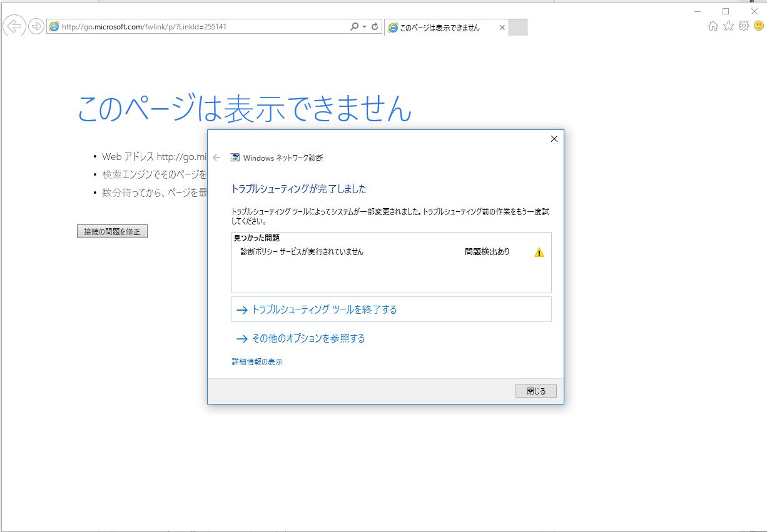
Task: Click the browser back arrow button
Action: point(14,26)
